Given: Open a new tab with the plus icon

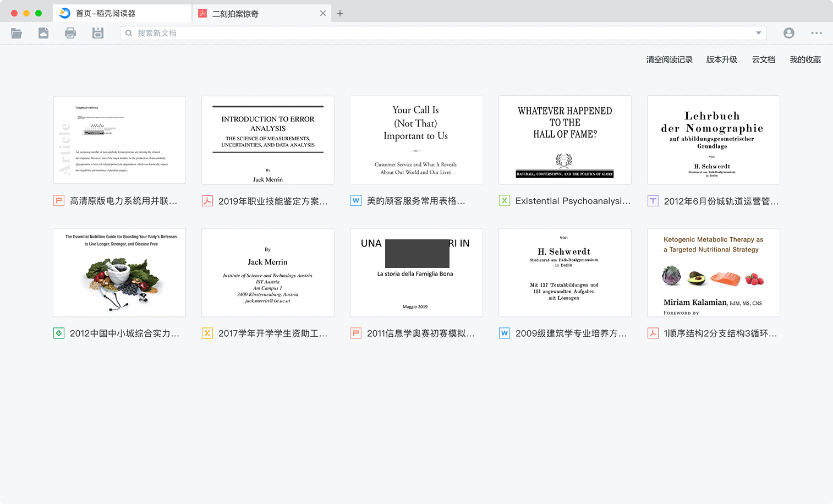Looking at the screenshot, I should click(340, 13).
